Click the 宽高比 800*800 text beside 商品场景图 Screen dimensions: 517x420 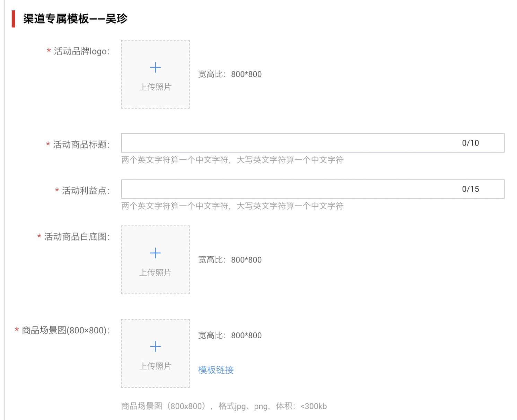(230, 335)
